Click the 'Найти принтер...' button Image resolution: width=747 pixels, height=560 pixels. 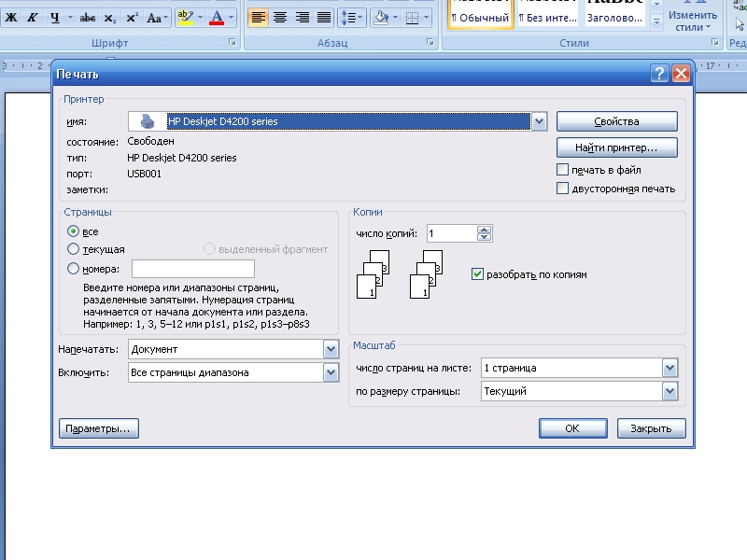click(x=616, y=147)
